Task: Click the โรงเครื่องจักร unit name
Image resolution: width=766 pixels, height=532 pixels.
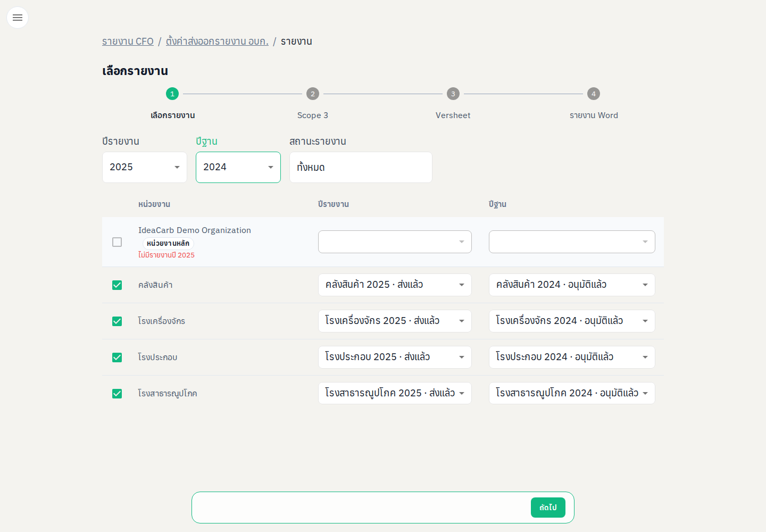Action: [162, 321]
